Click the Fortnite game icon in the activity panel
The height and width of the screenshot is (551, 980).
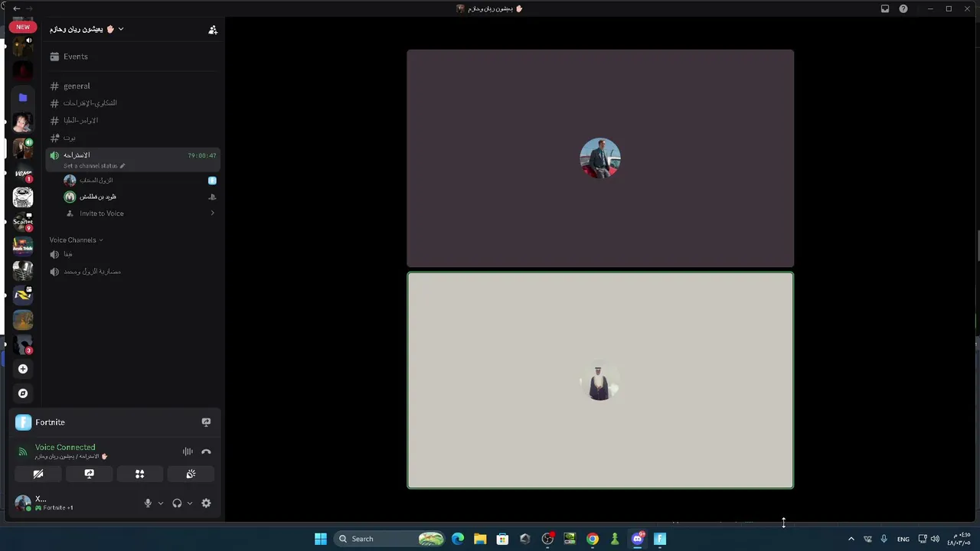(24, 422)
